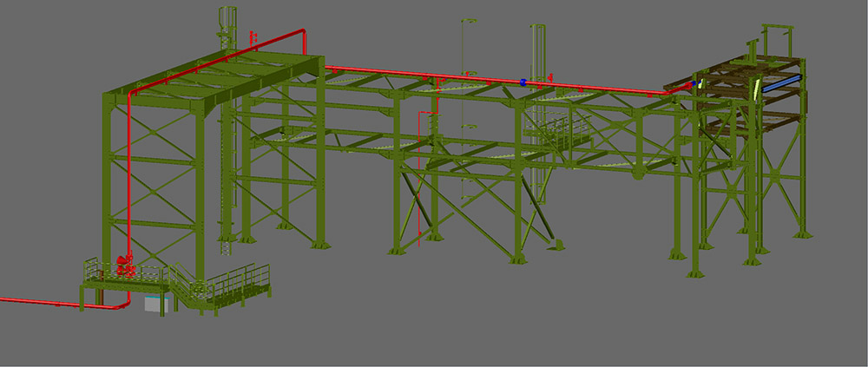The width and height of the screenshot is (868, 367).
Task: Pick the red valve assembly on the lower platform
Action: pyautogui.click(x=126, y=265)
